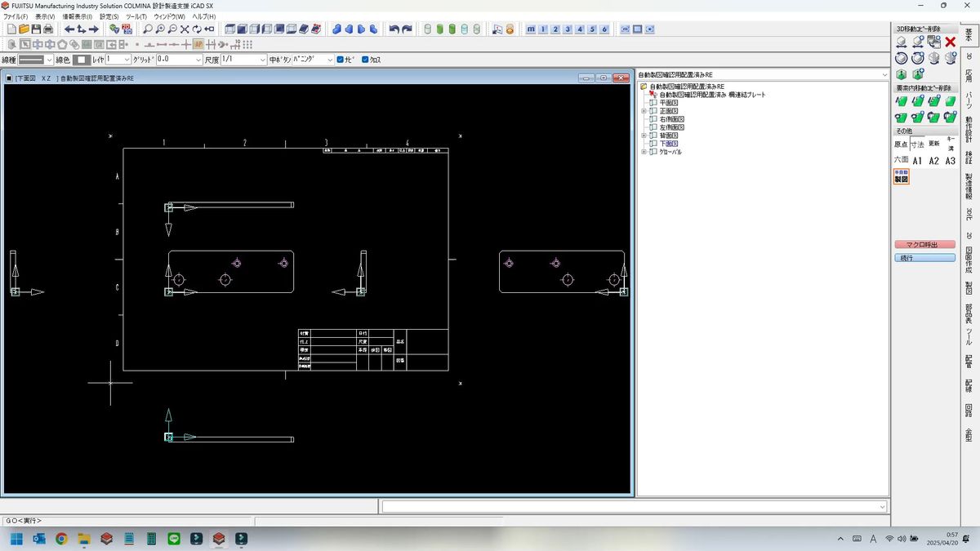Viewport: 980px width, 551px height.
Task: Open the command input dropdown arrow at bottom
Action: pos(882,507)
